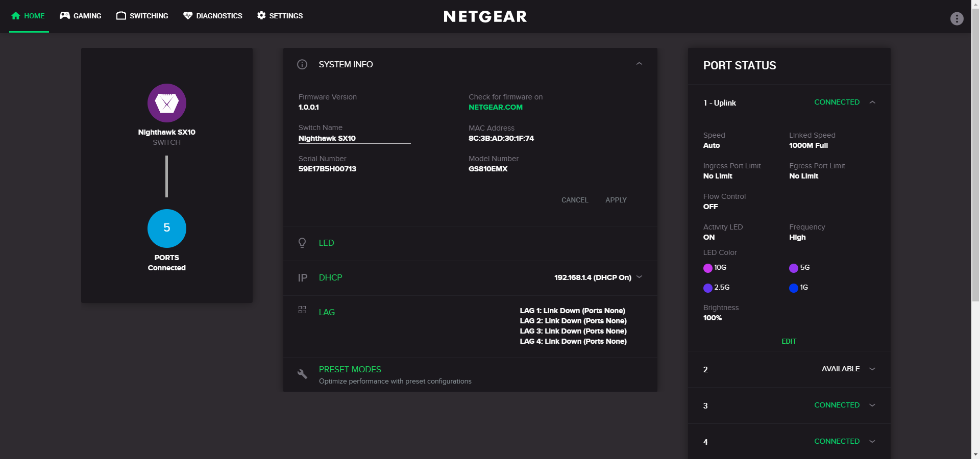Click the LAG 4 Link Down entry

pos(573,341)
